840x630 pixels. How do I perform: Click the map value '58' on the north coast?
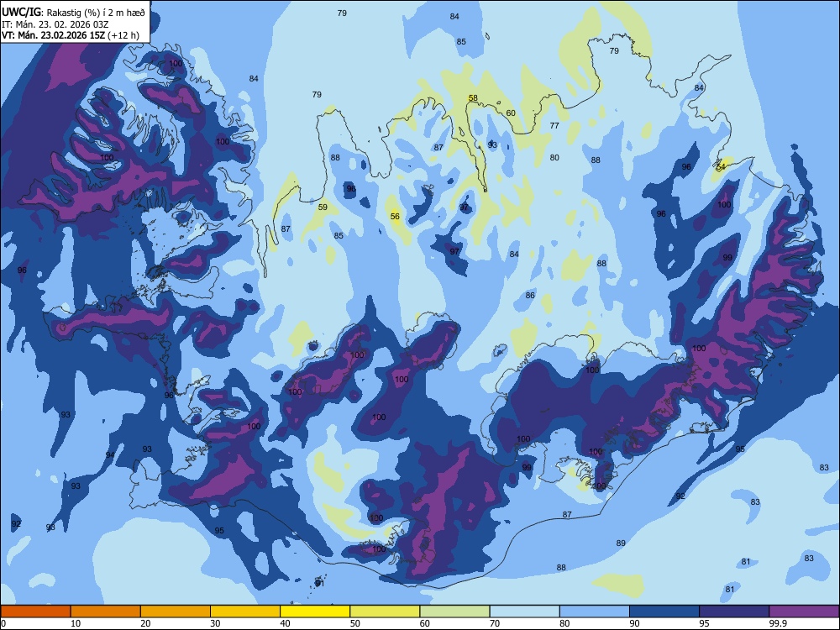pos(473,97)
